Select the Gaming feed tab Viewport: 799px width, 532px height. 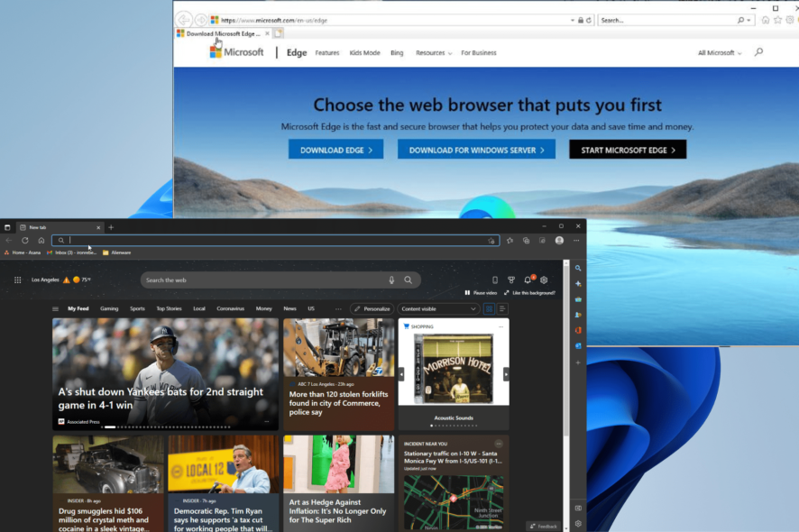109,308
